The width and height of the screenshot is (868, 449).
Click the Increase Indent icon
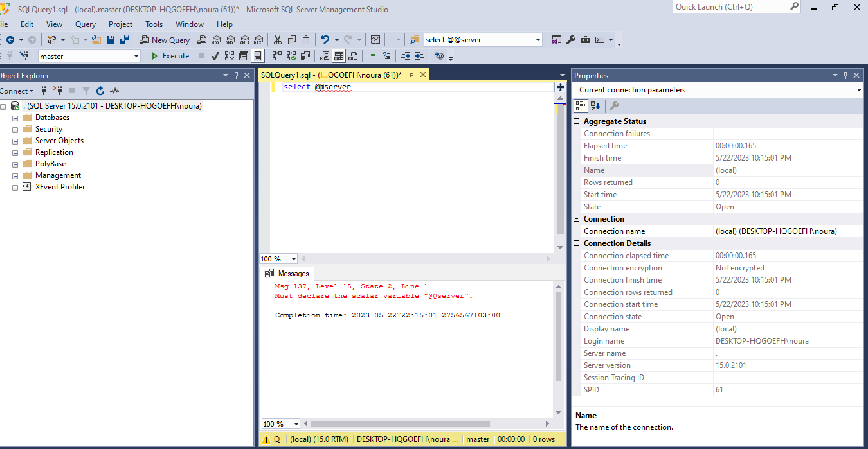[419, 56]
